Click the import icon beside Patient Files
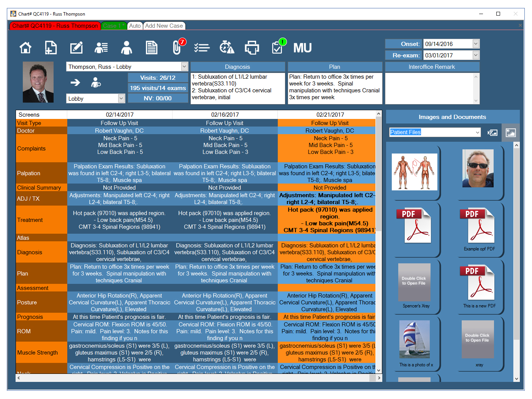 (x=492, y=132)
